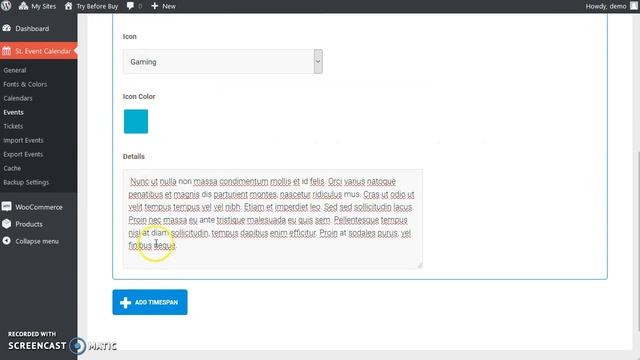Open St. Event Calendar menu
Screen dimensions: 640x360
point(38,51)
